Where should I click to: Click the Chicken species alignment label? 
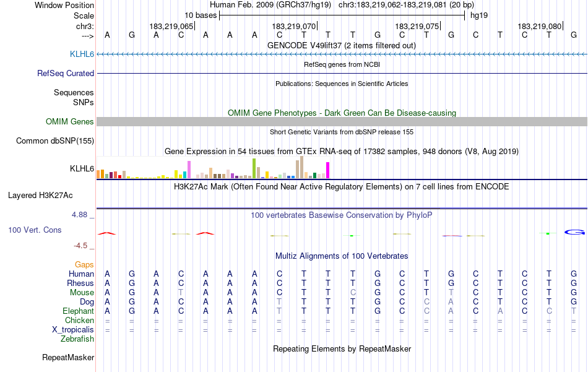click(x=79, y=321)
